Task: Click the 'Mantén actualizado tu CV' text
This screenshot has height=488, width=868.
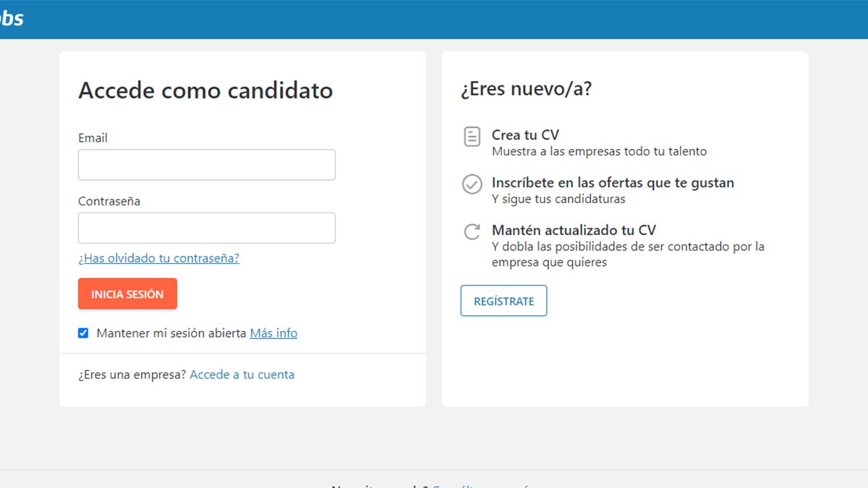Action: [x=574, y=230]
